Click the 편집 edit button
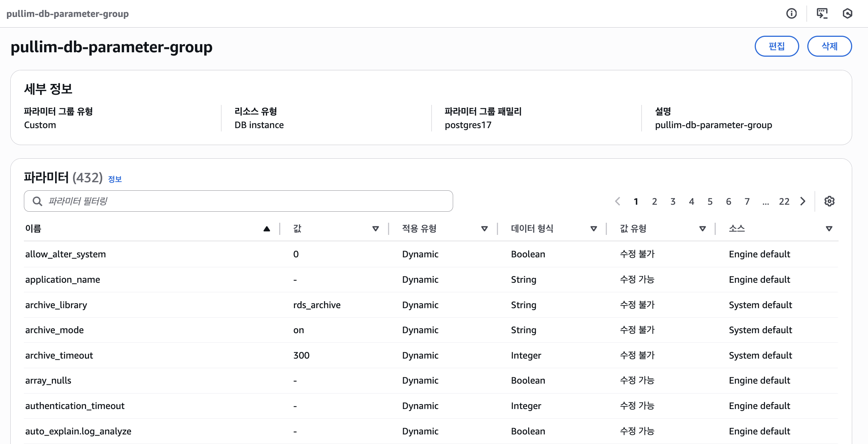Screen dimensions: 868x444 [776, 46]
